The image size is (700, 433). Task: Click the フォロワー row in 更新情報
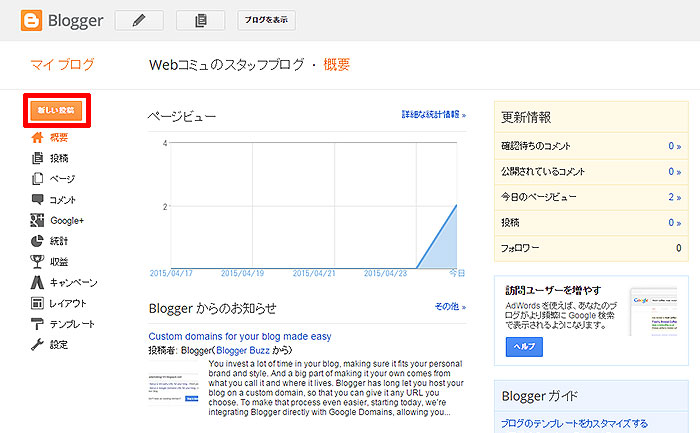591,248
